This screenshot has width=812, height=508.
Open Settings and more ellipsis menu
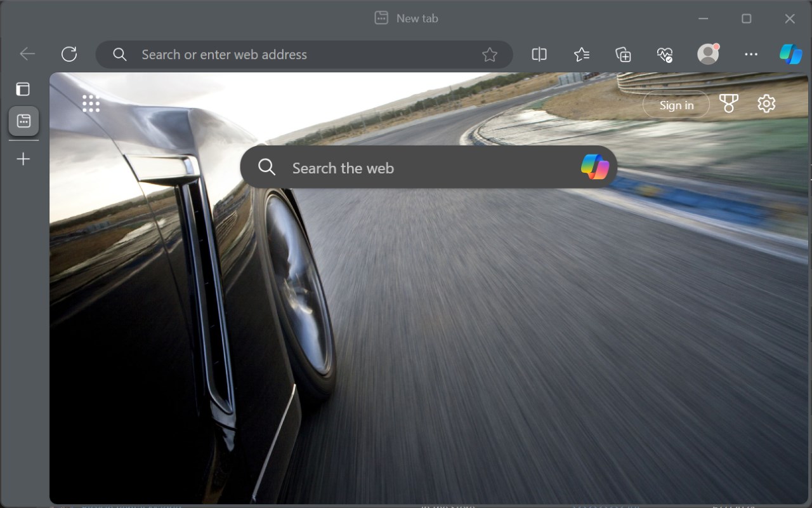coord(751,55)
